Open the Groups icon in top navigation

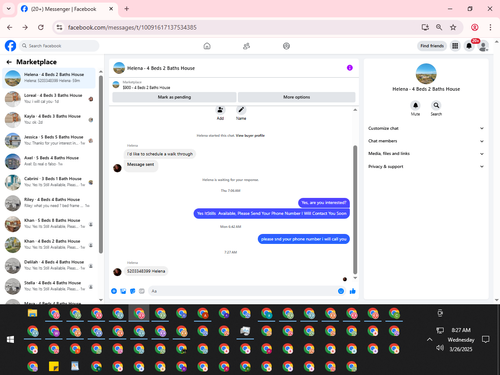286,46
